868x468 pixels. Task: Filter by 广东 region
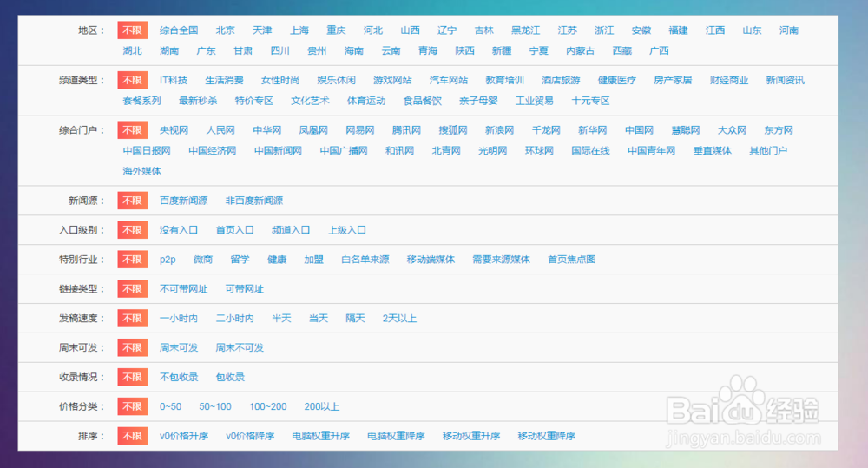coord(206,51)
